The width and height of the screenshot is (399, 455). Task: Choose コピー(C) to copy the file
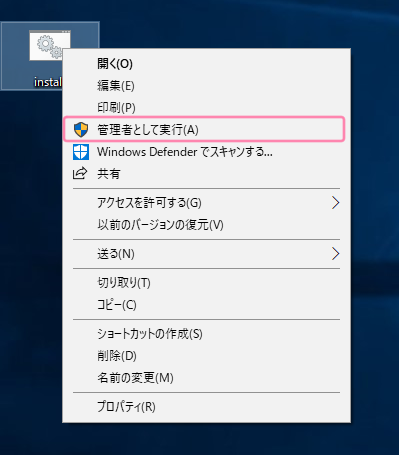coord(206,305)
